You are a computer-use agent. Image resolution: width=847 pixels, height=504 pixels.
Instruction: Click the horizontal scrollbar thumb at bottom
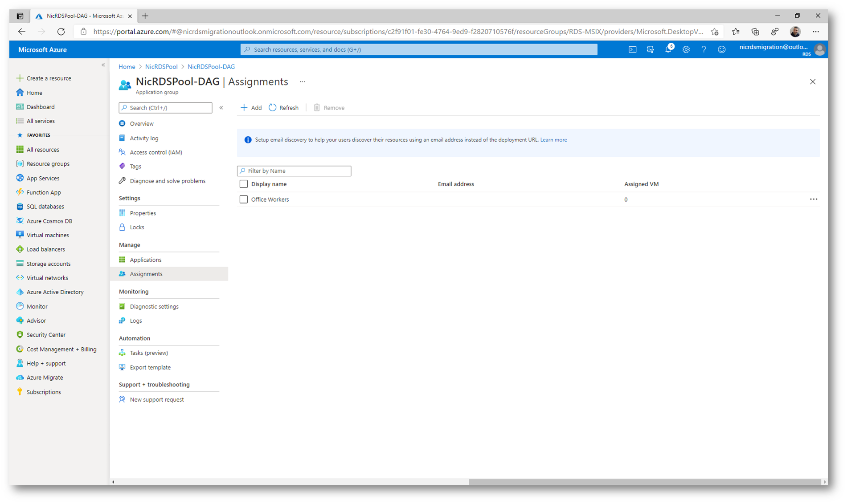[644, 482]
